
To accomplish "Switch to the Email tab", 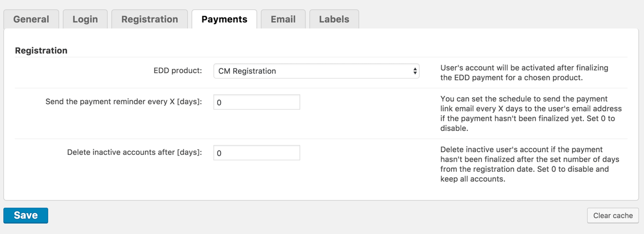I will click(x=283, y=19).
